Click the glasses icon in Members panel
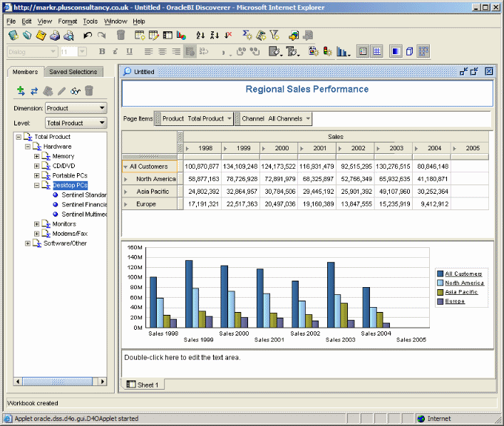The height and width of the screenshot is (426, 504). click(x=75, y=90)
